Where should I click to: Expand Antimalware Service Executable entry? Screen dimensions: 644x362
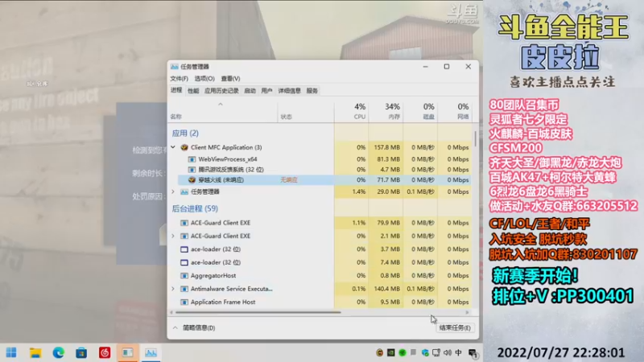(x=173, y=289)
